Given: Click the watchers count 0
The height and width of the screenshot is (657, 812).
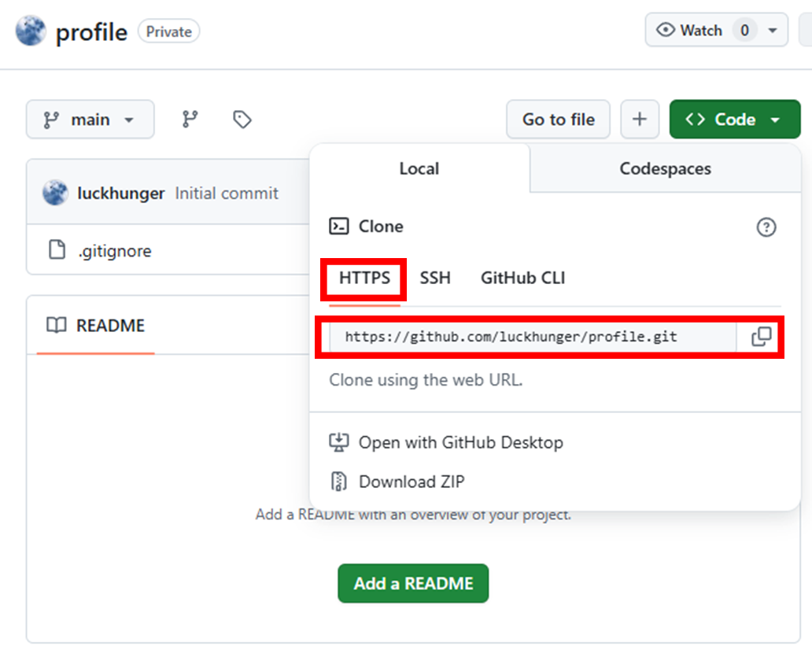Looking at the screenshot, I should click(744, 31).
